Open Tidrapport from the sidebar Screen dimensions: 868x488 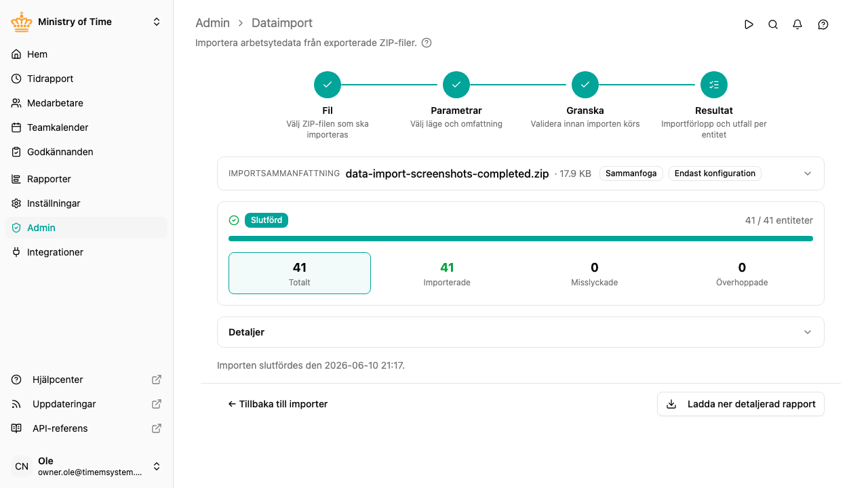(x=86, y=79)
